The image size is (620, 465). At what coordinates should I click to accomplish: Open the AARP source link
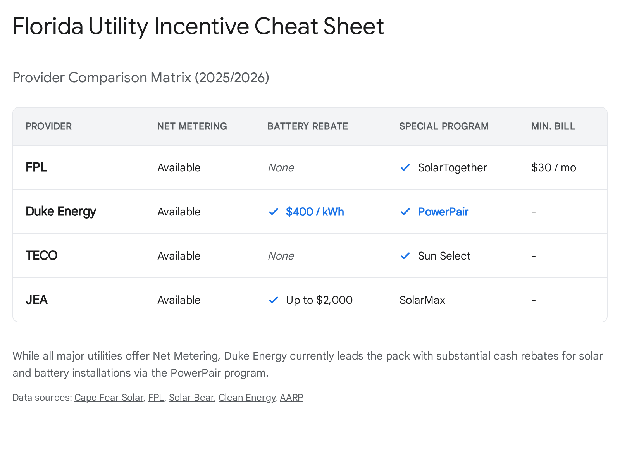tap(291, 398)
